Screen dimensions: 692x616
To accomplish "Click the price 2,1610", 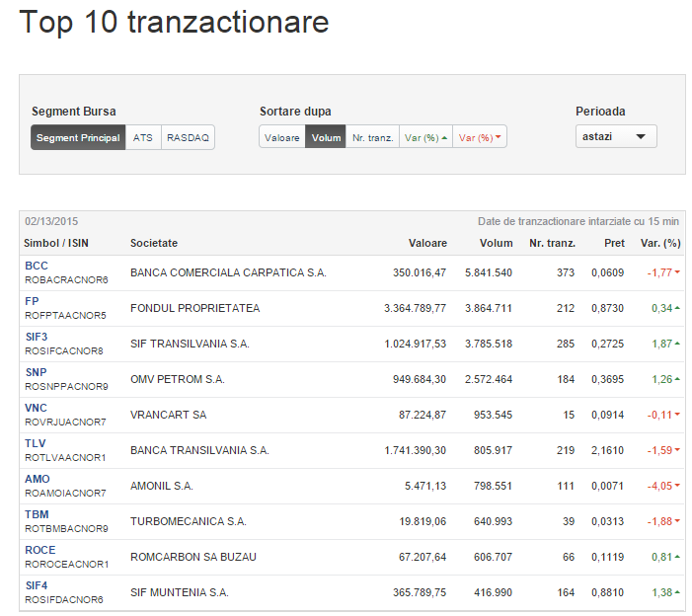I will (608, 450).
